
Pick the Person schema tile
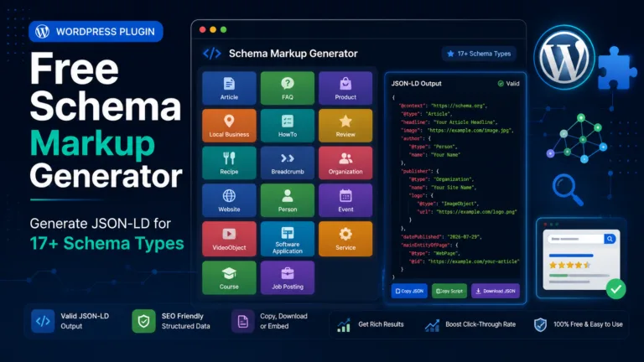point(288,200)
